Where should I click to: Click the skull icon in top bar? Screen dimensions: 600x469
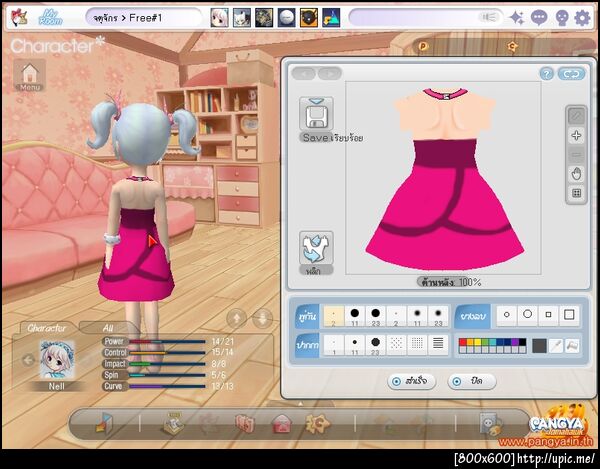(561, 18)
